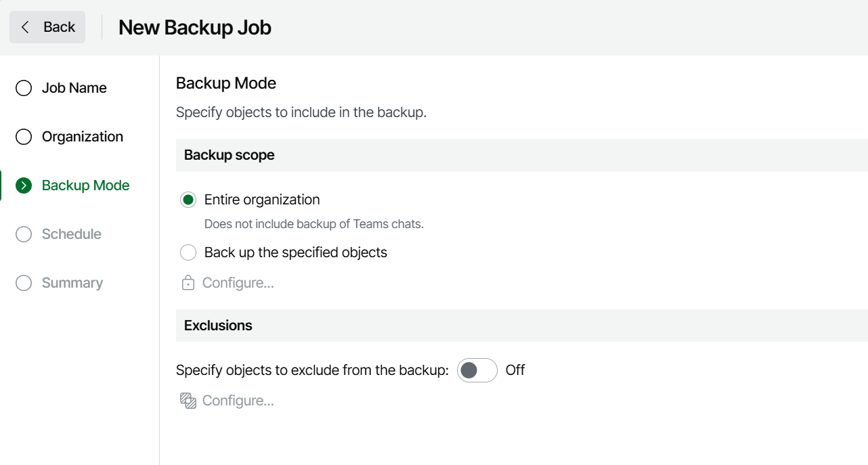This screenshot has width=868, height=465.
Task: Open the Configure link under Exclusions
Action: 238,401
